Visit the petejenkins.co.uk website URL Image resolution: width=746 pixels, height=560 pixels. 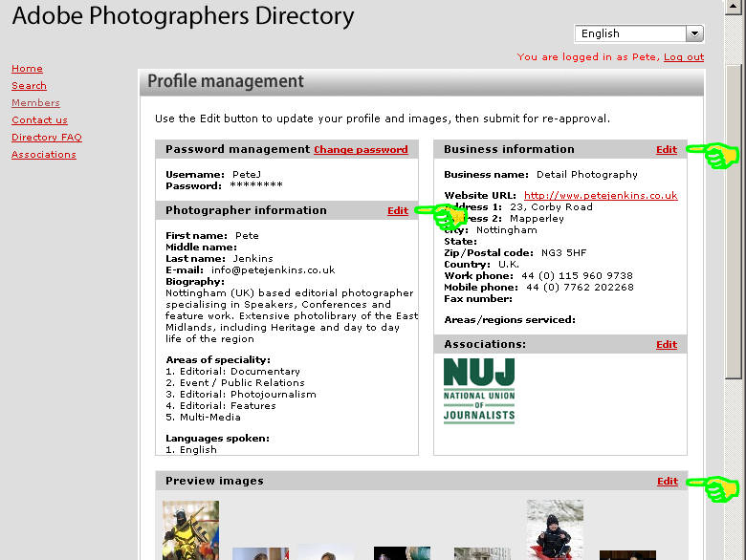601,196
